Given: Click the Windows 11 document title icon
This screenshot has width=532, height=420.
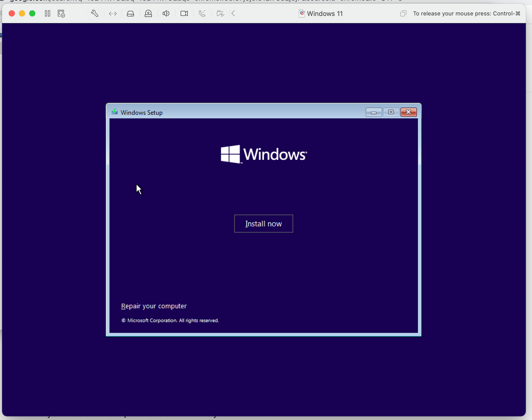Looking at the screenshot, I should pyautogui.click(x=302, y=13).
